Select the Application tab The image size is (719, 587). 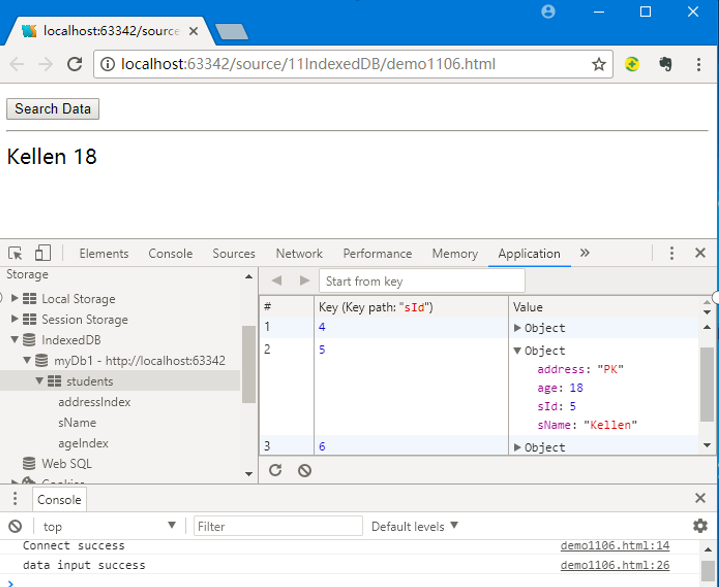(529, 254)
